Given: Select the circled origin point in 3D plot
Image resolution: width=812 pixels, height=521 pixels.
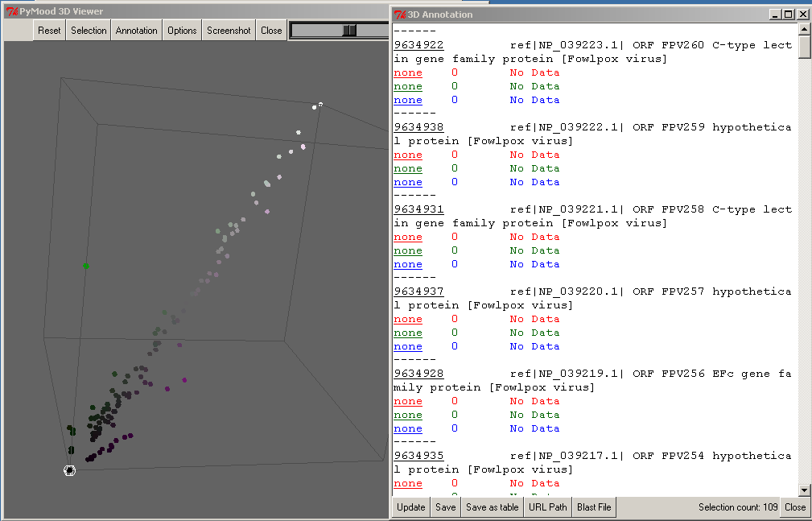Looking at the screenshot, I should click(69, 470).
